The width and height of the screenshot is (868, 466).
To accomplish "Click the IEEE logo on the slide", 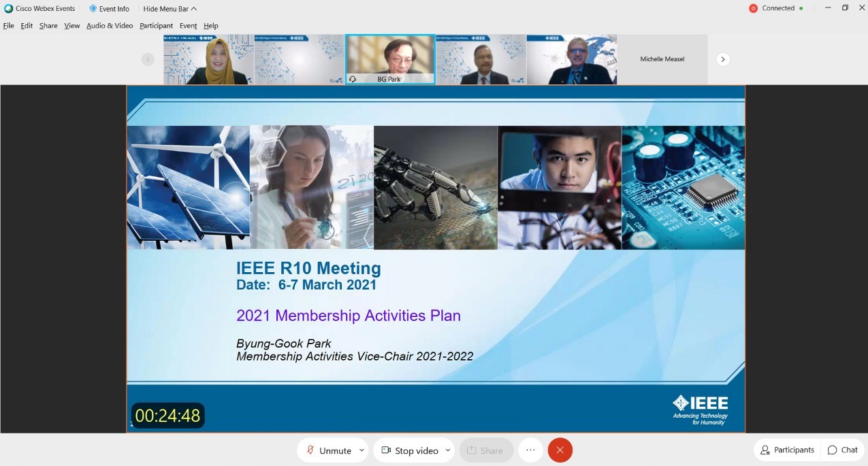I will (x=700, y=409).
